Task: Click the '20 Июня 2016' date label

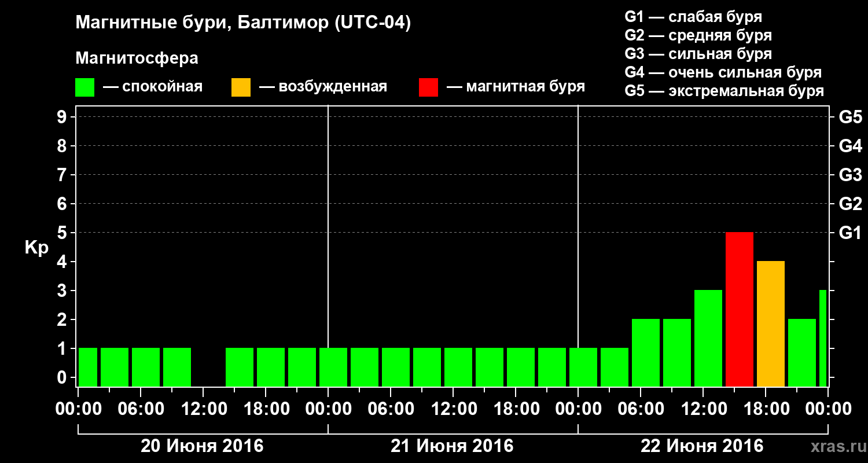Action: point(203,446)
